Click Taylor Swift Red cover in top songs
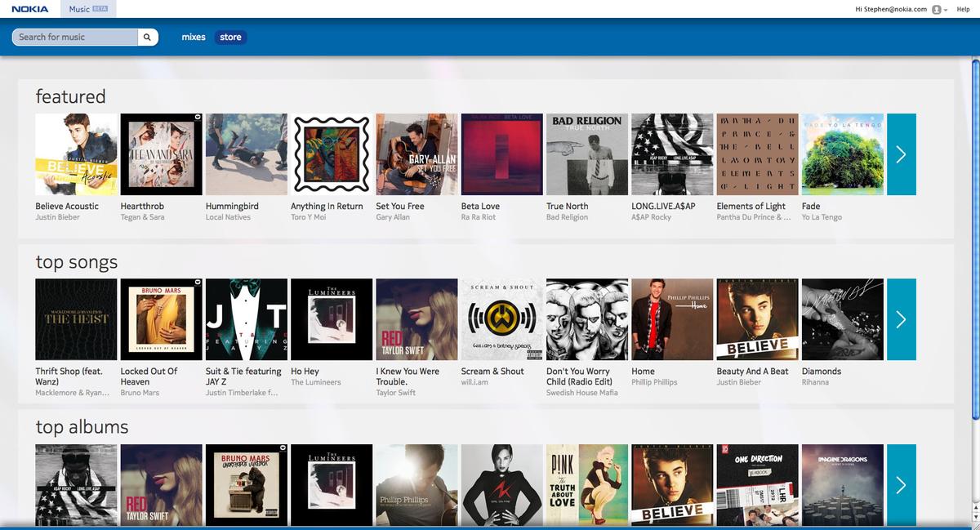 coord(416,319)
